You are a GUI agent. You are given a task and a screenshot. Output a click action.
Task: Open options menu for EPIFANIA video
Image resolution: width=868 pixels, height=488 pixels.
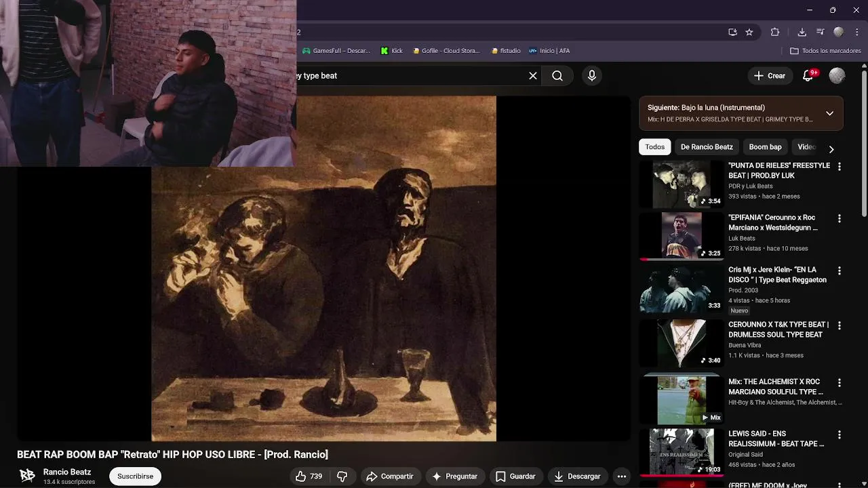tap(840, 219)
